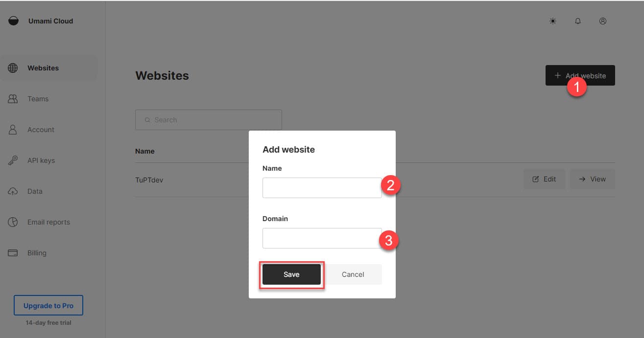Click the Data cloud upload icon
Image resolution: width=644 pixels, height=338 pixels.
pyautogui.click(x=13, y=191)
